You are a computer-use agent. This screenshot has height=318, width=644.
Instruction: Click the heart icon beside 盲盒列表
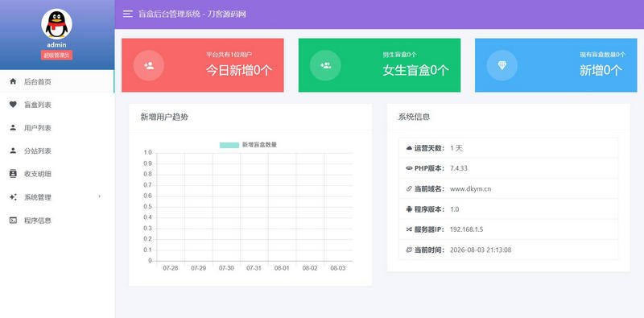coord(13,105)
